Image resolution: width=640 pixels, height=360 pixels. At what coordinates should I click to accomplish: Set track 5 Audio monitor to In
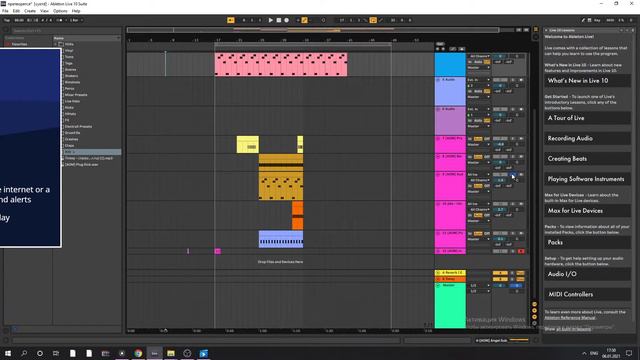(470, 91)
